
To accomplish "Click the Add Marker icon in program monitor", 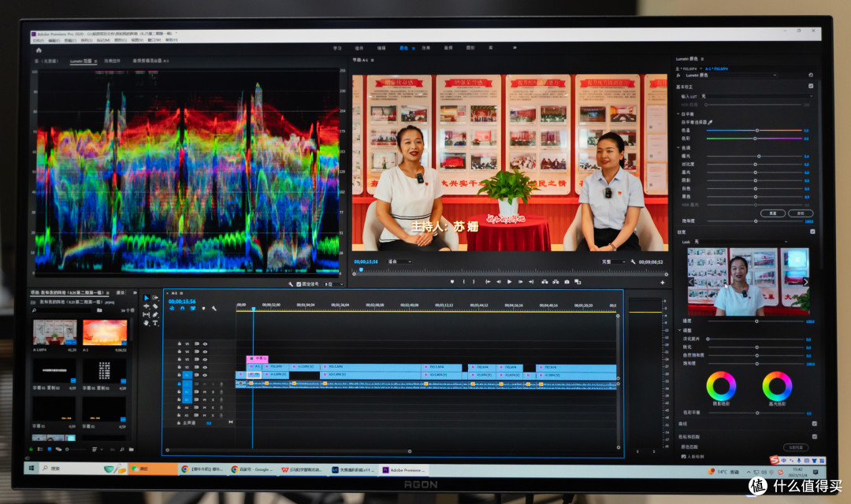I will point(452,282).
